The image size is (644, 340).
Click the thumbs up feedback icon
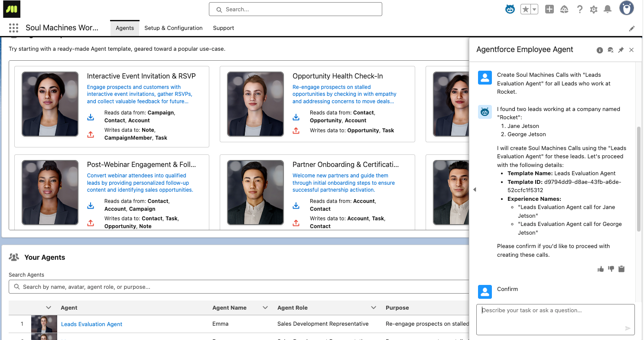point(601,269)
